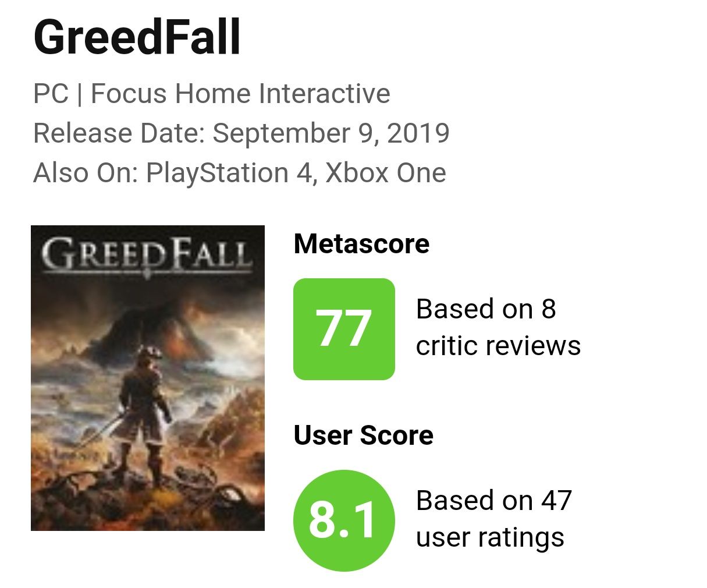Open the user ratings link
707x588 pixels.
click(490, 537)
